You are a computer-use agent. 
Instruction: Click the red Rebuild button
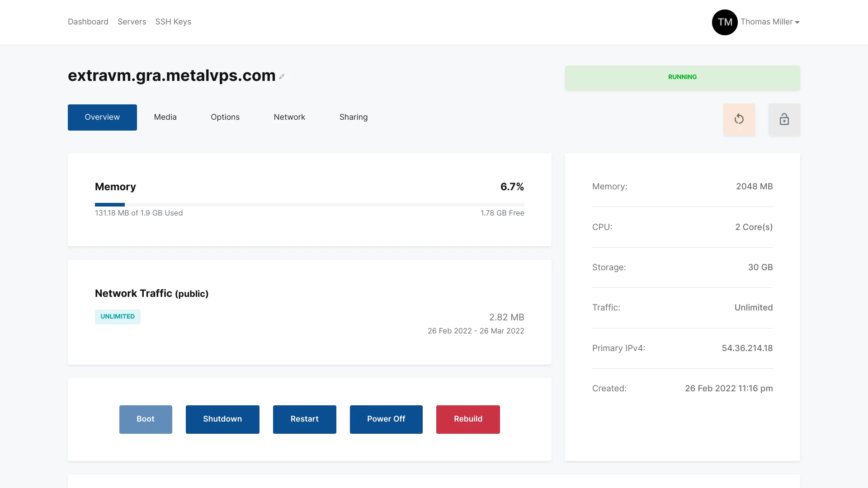coord(468,419)
